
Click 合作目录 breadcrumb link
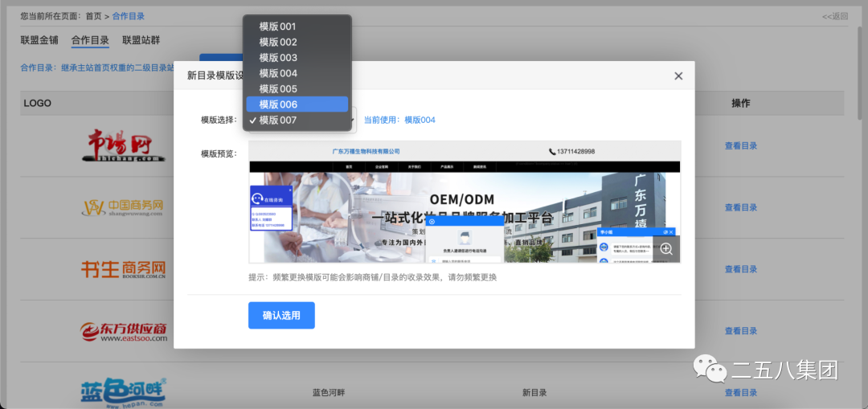[x=129, y=16]
